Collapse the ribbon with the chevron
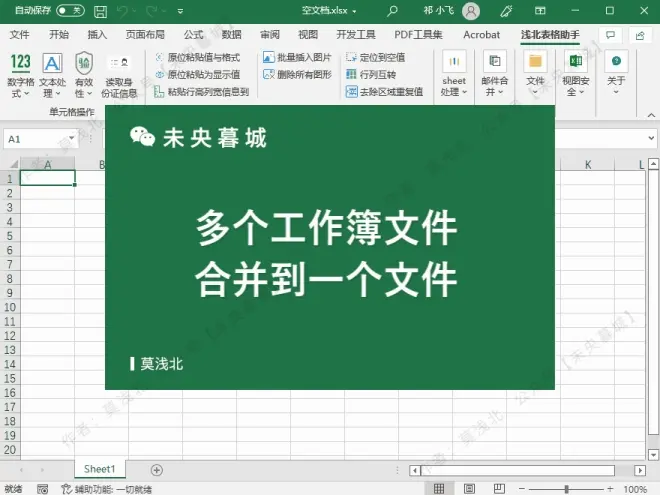The image size is (660, 495). click(651, 115)
